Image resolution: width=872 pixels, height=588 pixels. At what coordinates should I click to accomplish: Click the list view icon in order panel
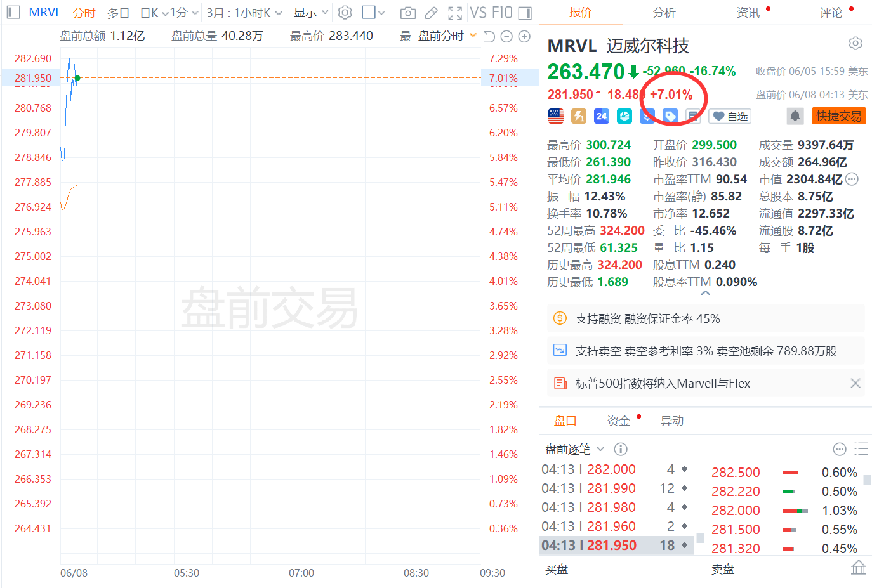pos(861,449)
